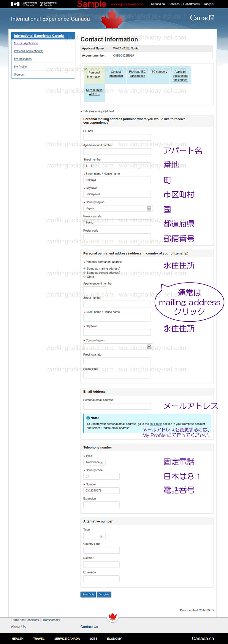This screenshot has width=228, height=644.
Task: Click Canada.ca link in bottom bar
Action: (203, 638)
